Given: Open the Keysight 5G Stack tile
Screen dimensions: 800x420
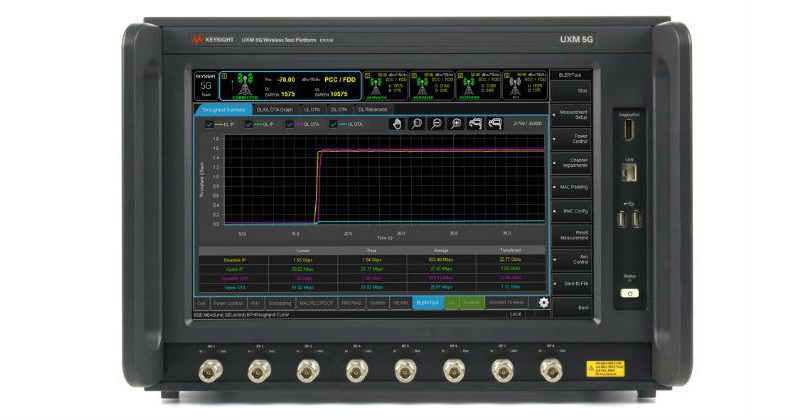Looking at the screenshot, I should point(206,86).
